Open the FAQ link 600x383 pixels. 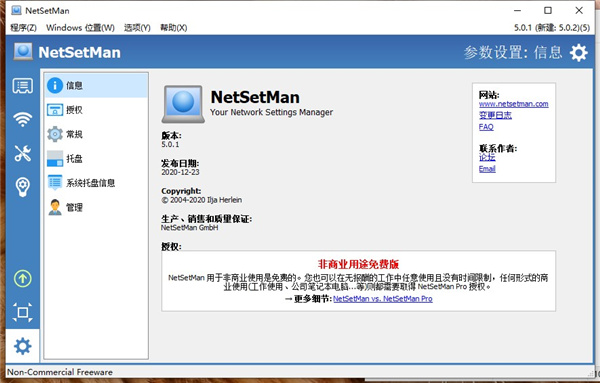(x=486, y=127)
